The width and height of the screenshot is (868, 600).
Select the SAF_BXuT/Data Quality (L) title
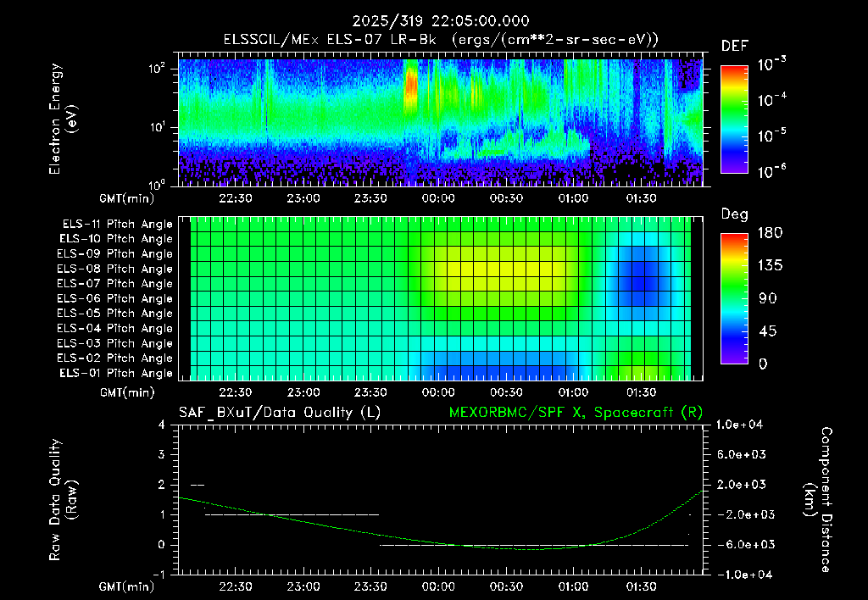click(280, 413)
